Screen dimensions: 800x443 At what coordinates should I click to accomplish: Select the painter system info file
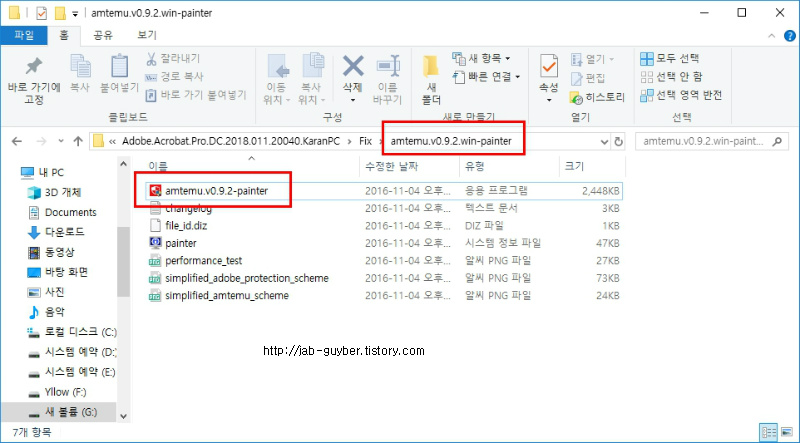pyautogui.click(x=384, y=243)
